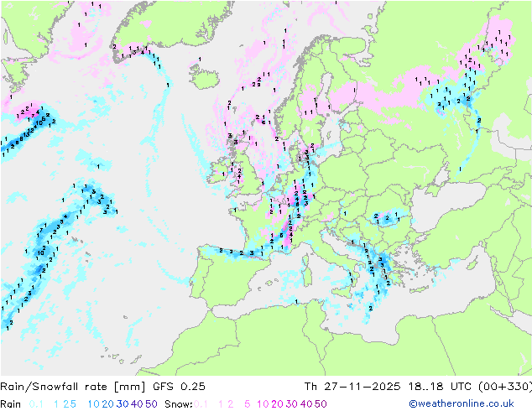Click the "18..18 UTC" time text
The image size is (532, 411).
tap(440, 386)
